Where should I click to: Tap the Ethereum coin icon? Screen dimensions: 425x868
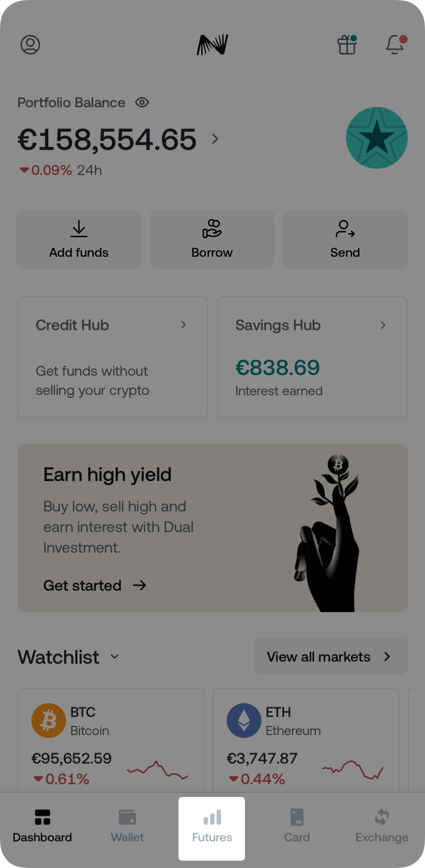[244, 720]
